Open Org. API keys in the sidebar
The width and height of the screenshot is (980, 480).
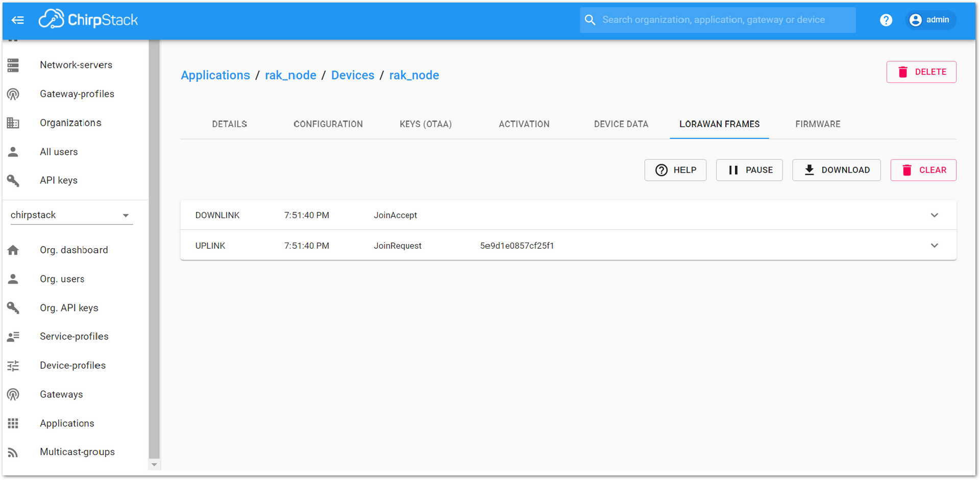(69, 307)
